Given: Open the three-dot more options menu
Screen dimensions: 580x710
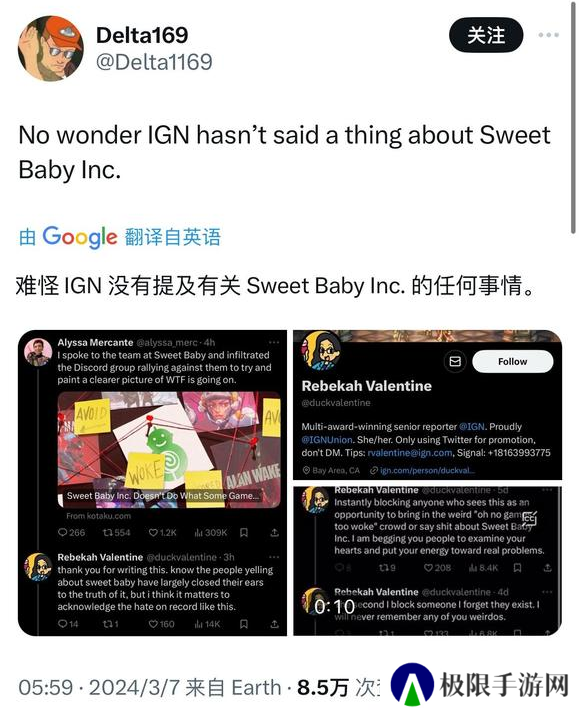Looking at the screenshot, I should pyautogui.click(x=549, y=35).
